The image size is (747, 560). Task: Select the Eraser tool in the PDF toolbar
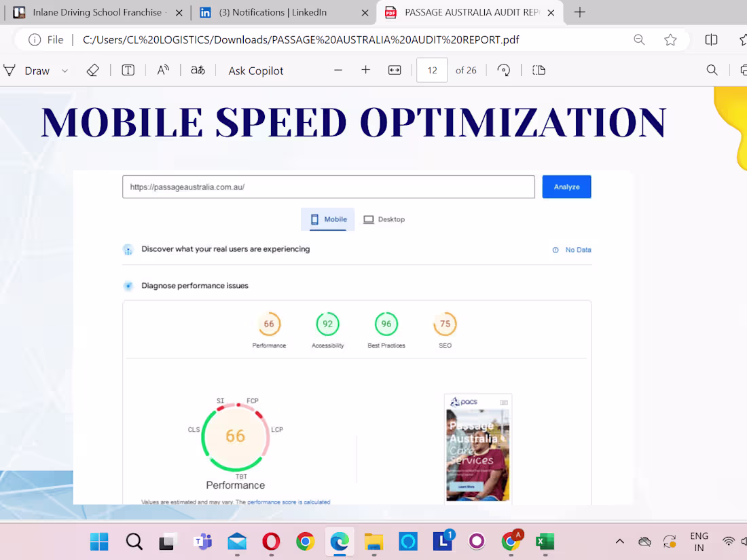click(x=93, y=70)
